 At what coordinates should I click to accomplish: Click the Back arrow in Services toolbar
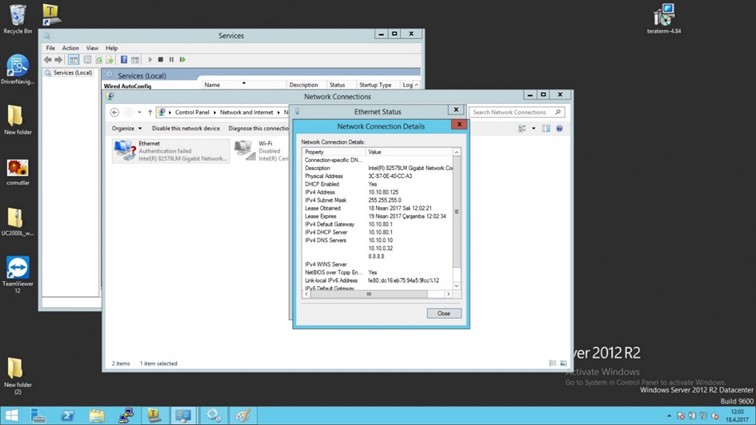[47, 60]
